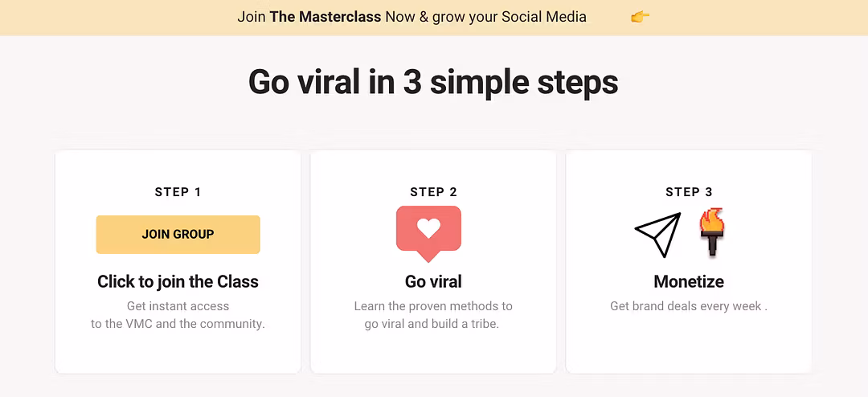Click the STEP 3 label

pyautogui.click(x=689, y=192)
